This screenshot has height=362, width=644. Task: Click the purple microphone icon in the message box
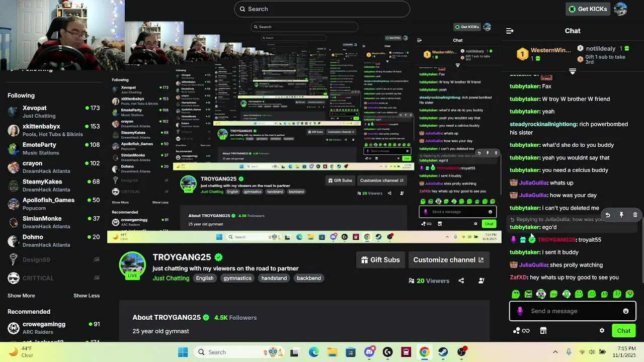tap(520, 311)
